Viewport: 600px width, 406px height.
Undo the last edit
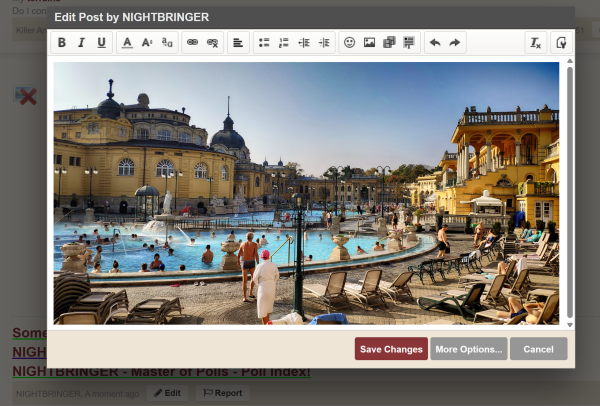click(435, 43)
